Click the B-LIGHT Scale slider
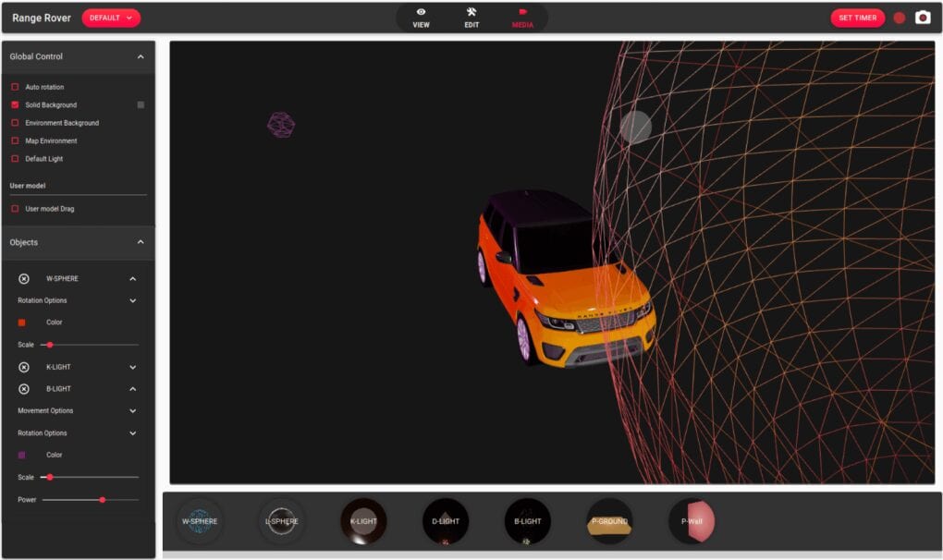943x560 pixels. (89, 477)
